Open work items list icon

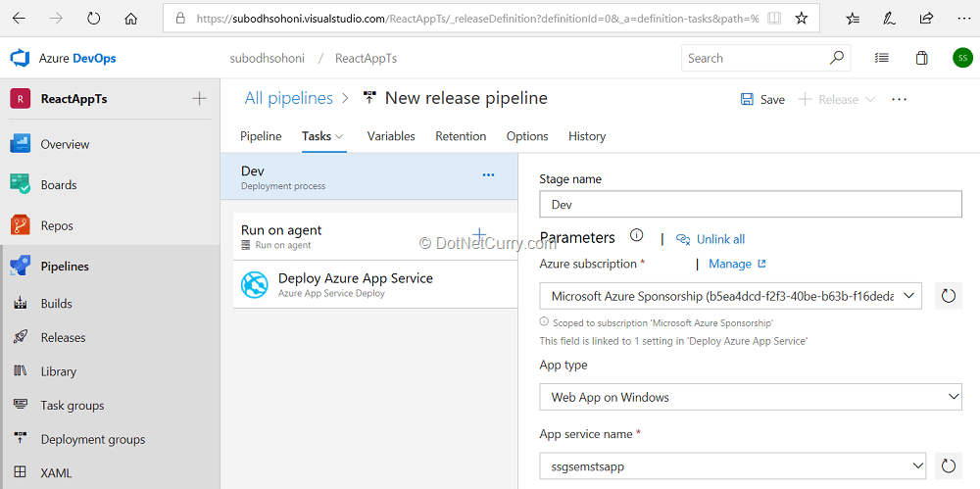[x=882, y=58]
